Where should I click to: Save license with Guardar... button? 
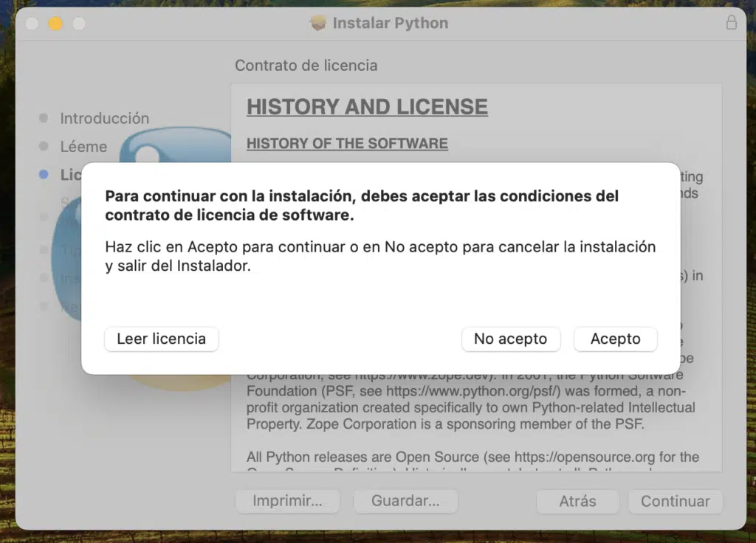(405, 501)
